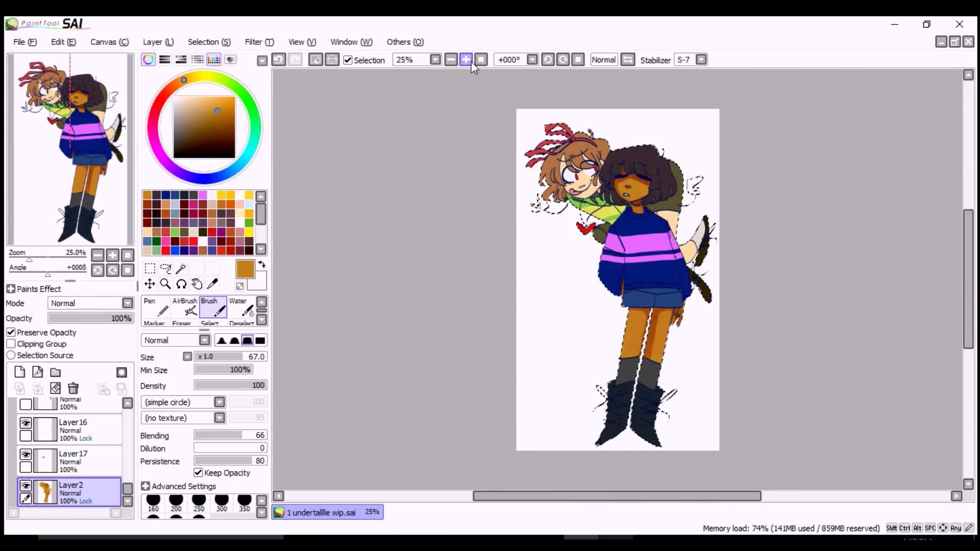Flip canvas view horizontally icon

pyautogui.click(x=628, y=60)
